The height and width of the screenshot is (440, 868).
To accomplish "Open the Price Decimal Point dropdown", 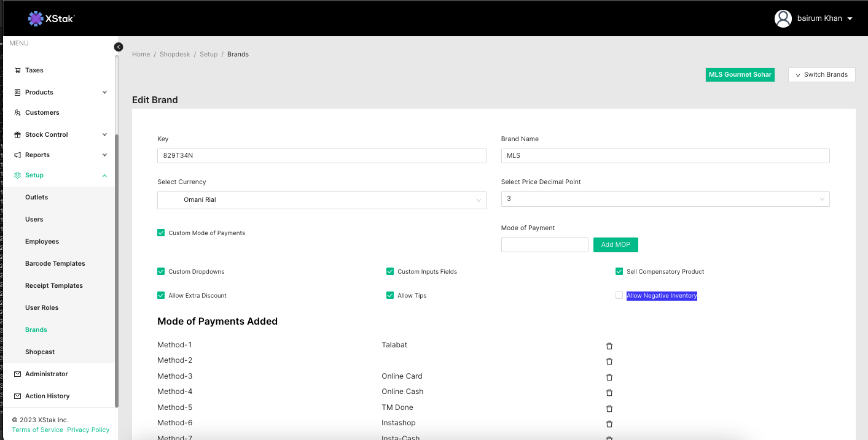I will point(665,199).
